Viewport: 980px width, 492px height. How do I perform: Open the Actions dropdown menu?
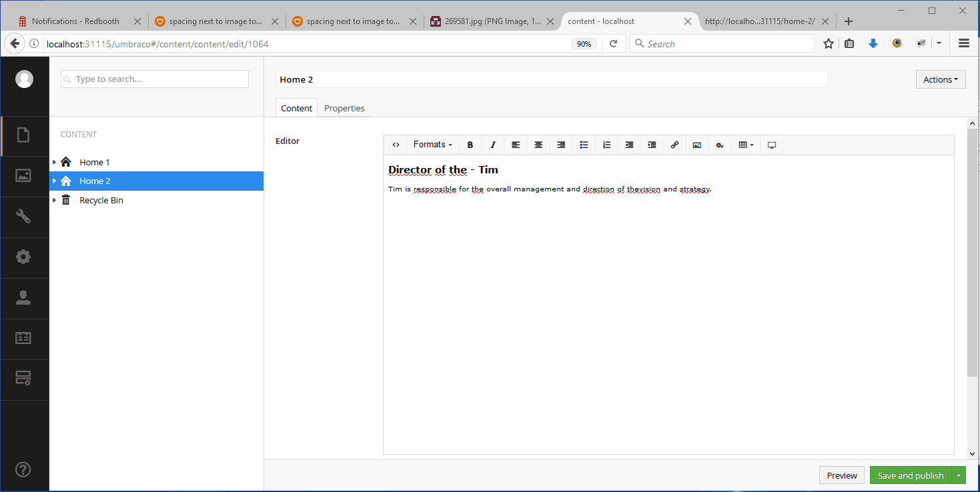tap(940, 79)
